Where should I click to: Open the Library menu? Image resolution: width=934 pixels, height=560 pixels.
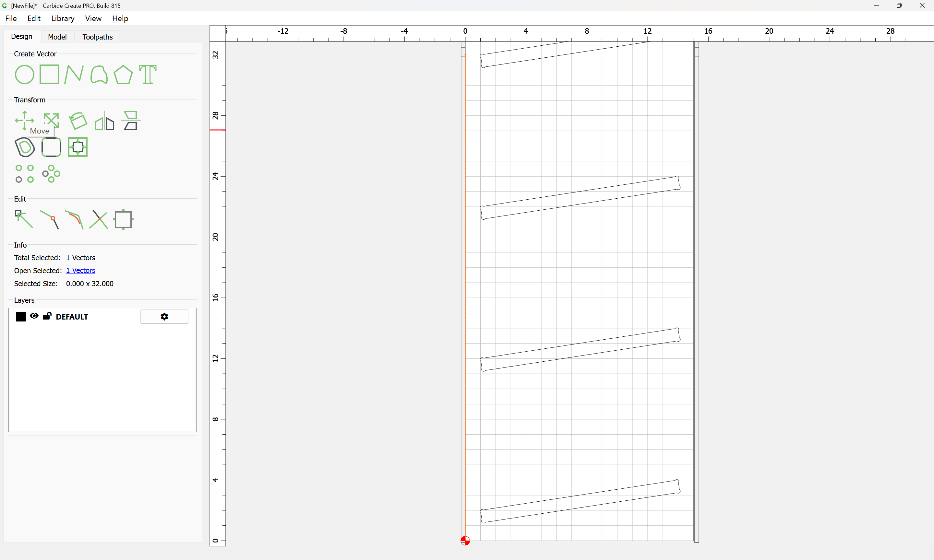(63, 18)
